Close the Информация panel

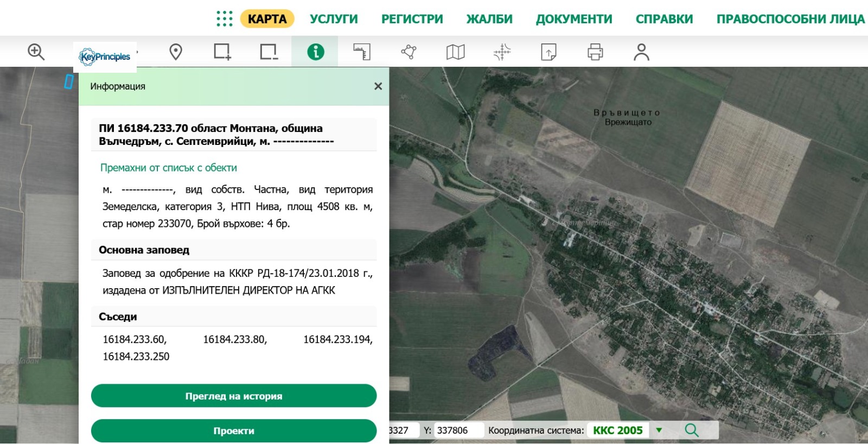(378, 86)
